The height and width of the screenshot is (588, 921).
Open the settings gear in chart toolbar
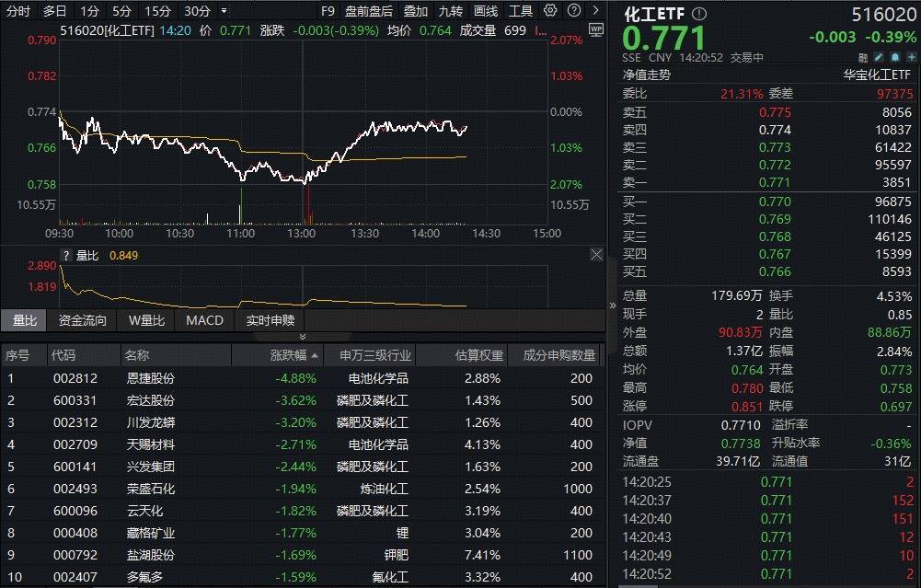[550, 11]
